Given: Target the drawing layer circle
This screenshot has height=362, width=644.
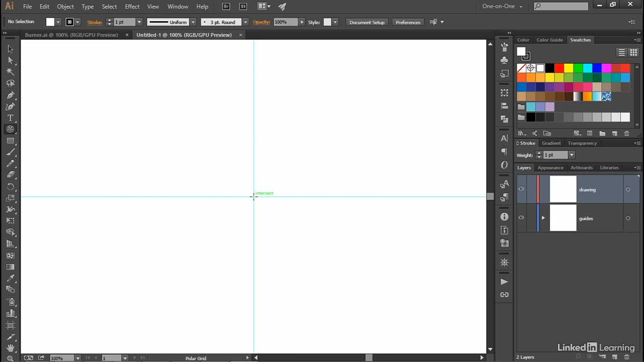Looking at the screenshot, I should (628, 190).
